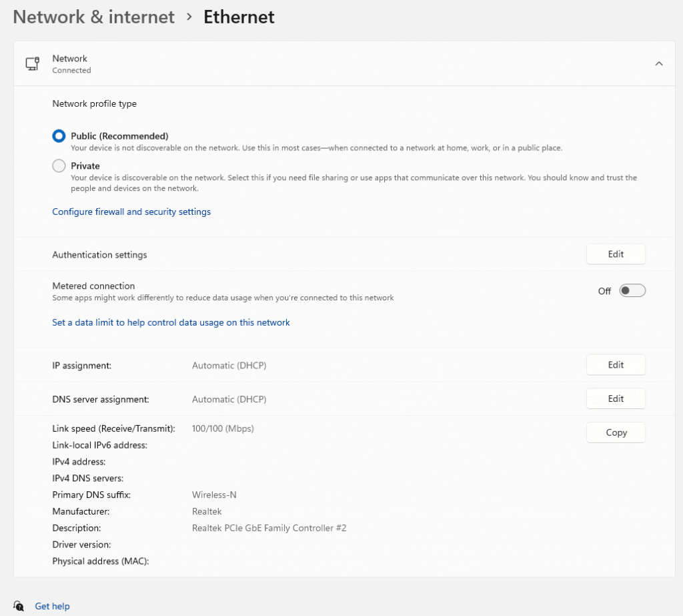Edit the DNS server assignment
The height and width of the screenshot is (616, 683).
[615, 398]
